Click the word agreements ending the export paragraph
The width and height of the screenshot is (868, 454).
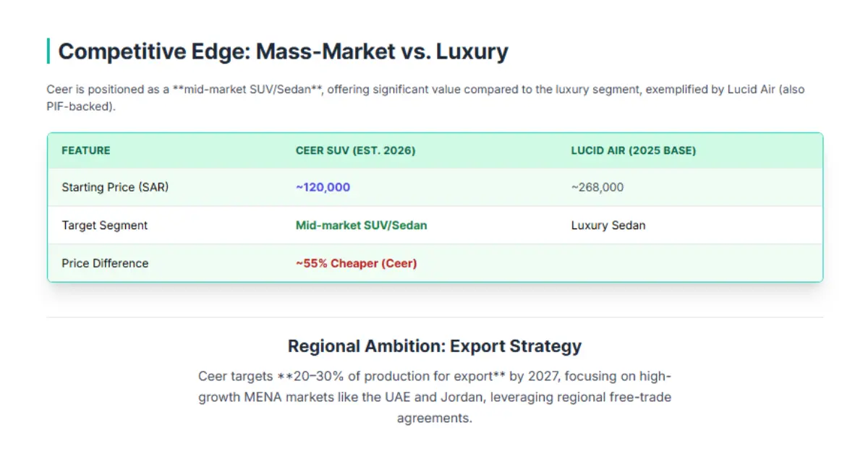tap(434, 418)
